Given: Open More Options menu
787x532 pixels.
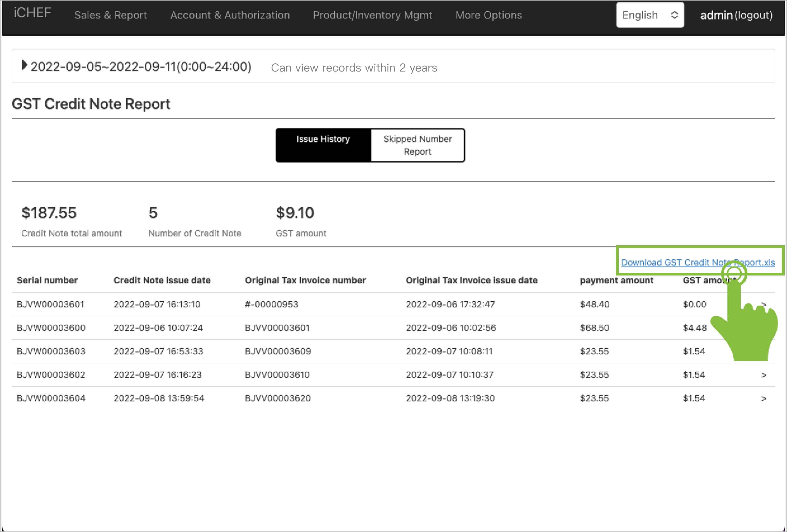Looking at the screenshot, I should tap(488, 15).
